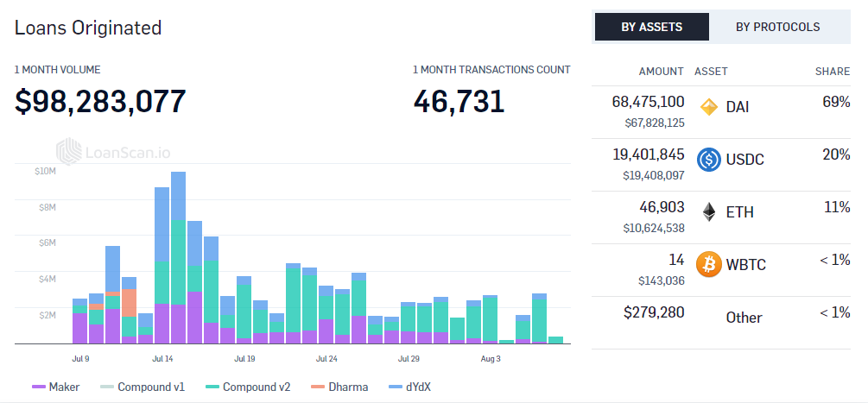Click the 46,903 ETH amount
868x403 pixels.
(x=662, y=207)
